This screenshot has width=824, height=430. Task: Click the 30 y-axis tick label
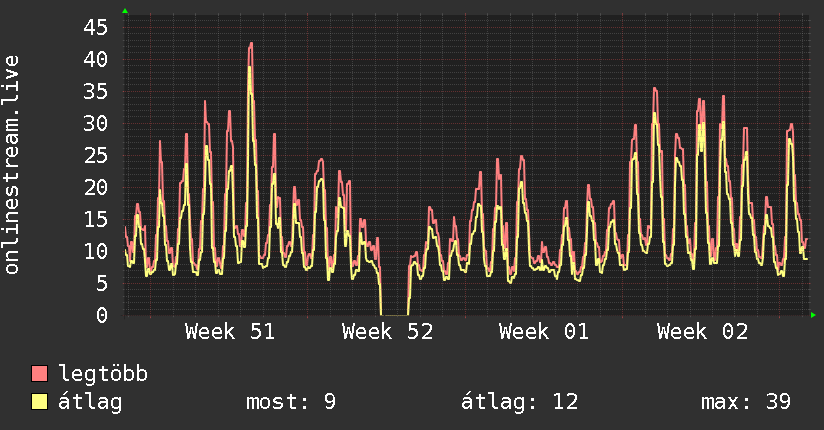pos(96,124)
